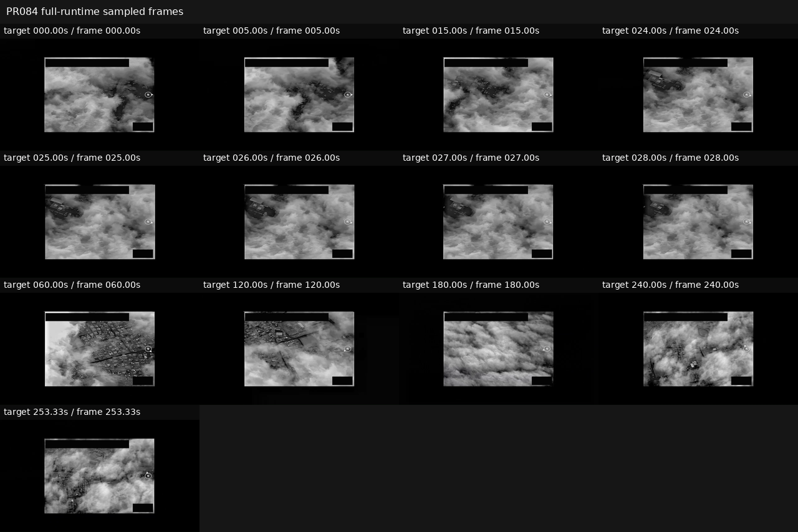Click label 'target 120.00s / frame 120.00s'
The height and width of the screenshot is (532, 798).
click(x=271, y=285)
